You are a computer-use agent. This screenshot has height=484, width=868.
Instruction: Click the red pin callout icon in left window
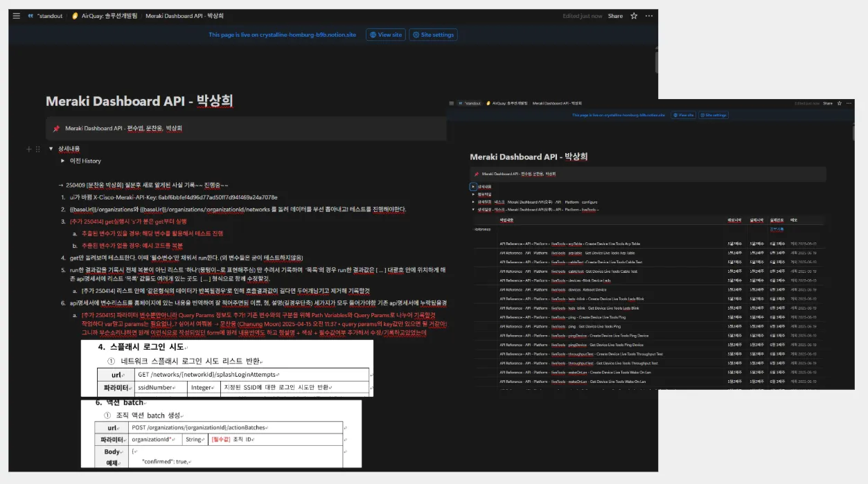(x=56, y=128)
